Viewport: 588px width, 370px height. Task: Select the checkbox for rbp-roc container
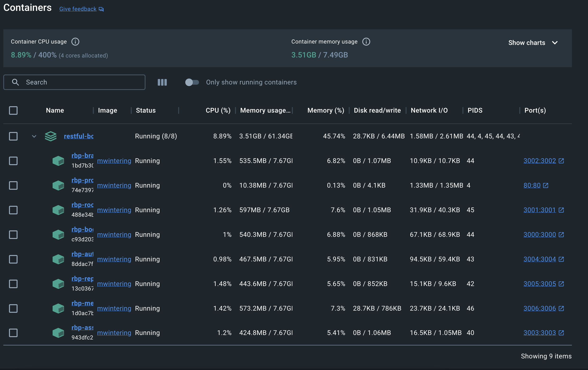[x=13, y=210]
